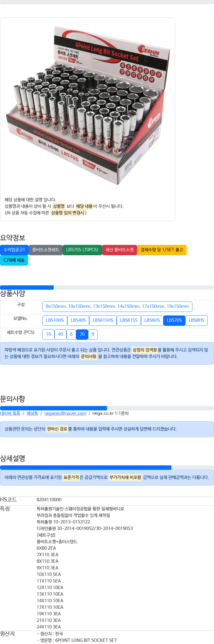
Task: Choose model LBS8HS
Action: 196,320
